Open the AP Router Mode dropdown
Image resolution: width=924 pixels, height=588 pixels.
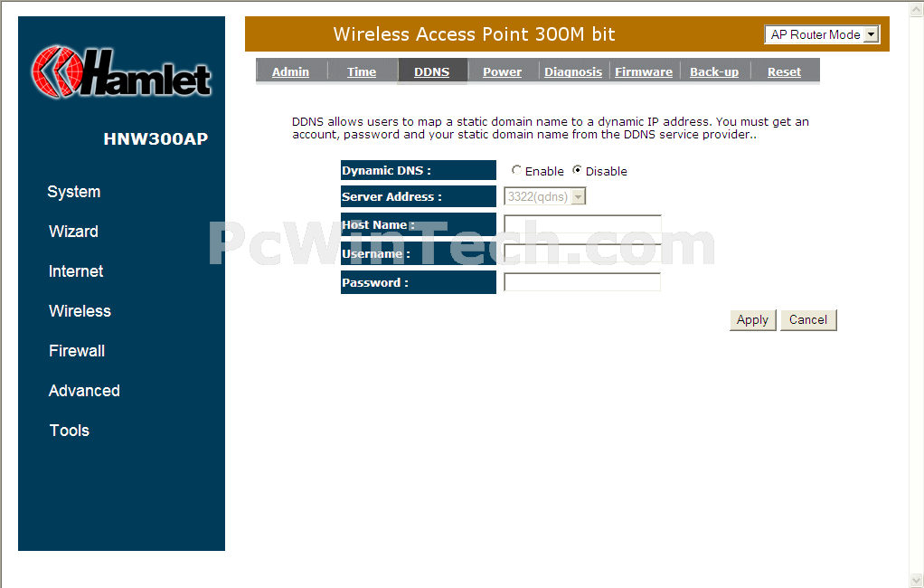pos(822,34)
